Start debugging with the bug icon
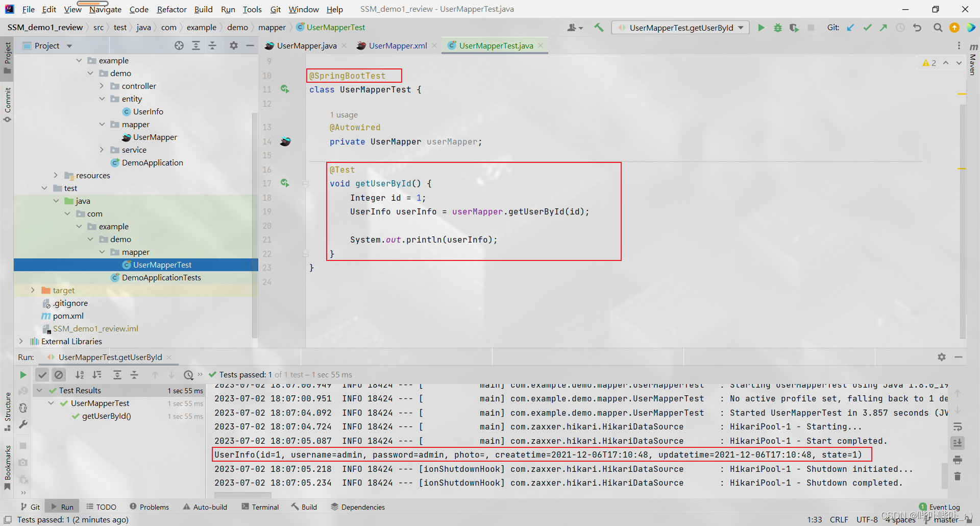Screen dimensions: 980x526 tap(777, 28)
